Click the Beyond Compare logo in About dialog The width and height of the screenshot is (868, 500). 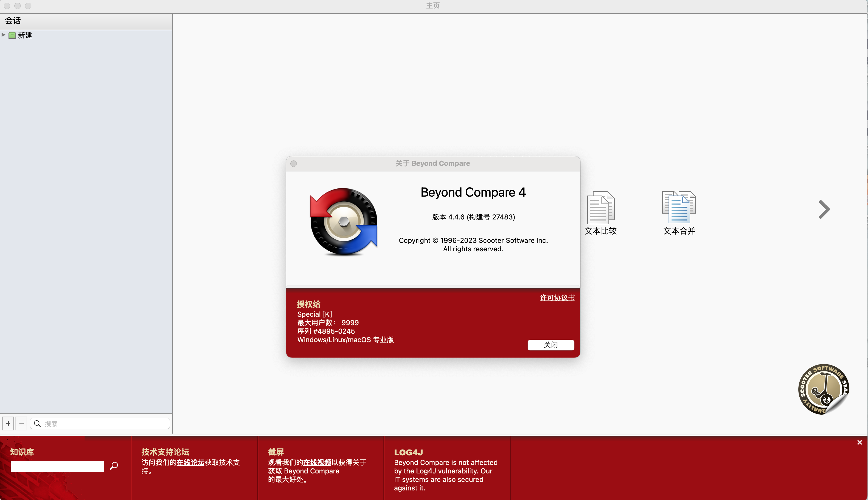[x=344, y=222]
